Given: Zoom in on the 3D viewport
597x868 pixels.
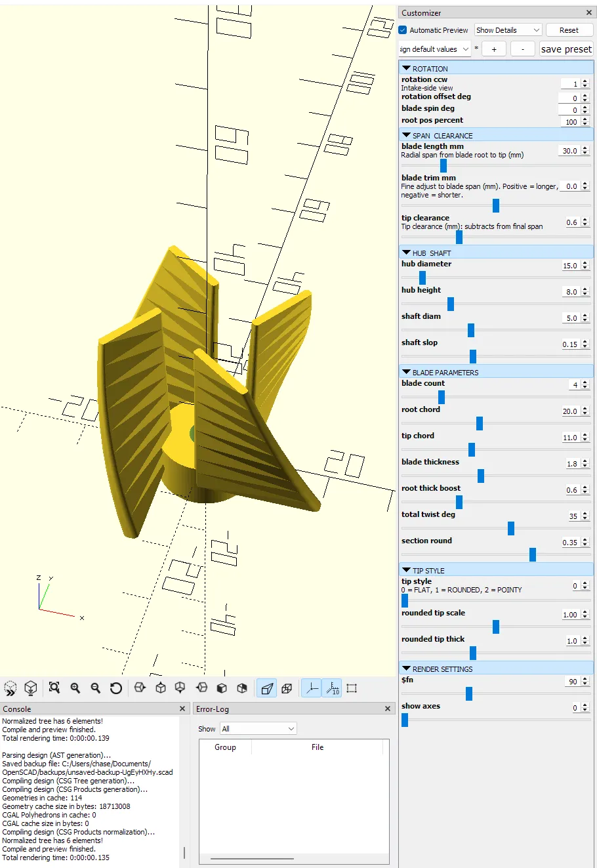Looking at the screenshot, I should pos(75,688).
